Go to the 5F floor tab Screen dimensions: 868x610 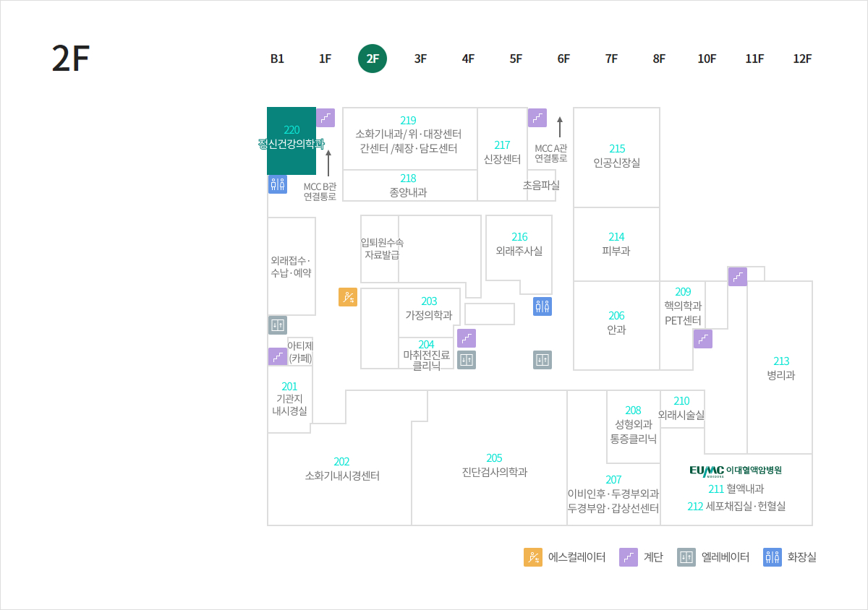tap(516, 59)
